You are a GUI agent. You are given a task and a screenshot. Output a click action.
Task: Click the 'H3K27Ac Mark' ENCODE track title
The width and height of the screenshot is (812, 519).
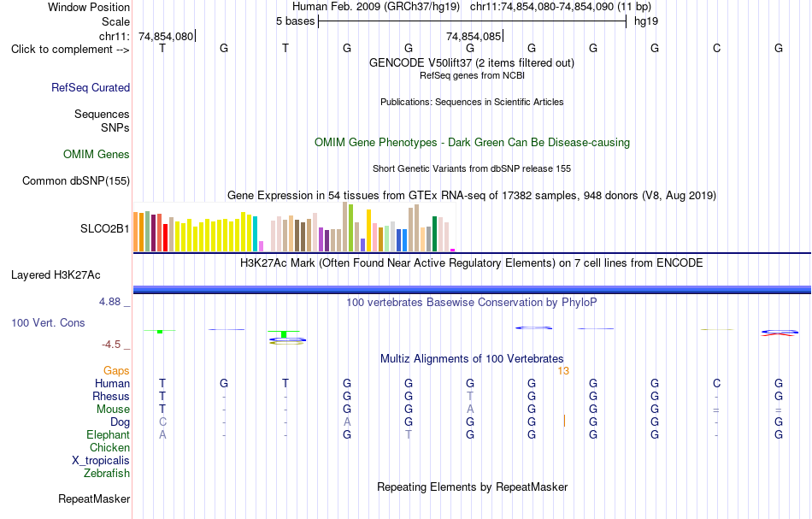[472, 262]
